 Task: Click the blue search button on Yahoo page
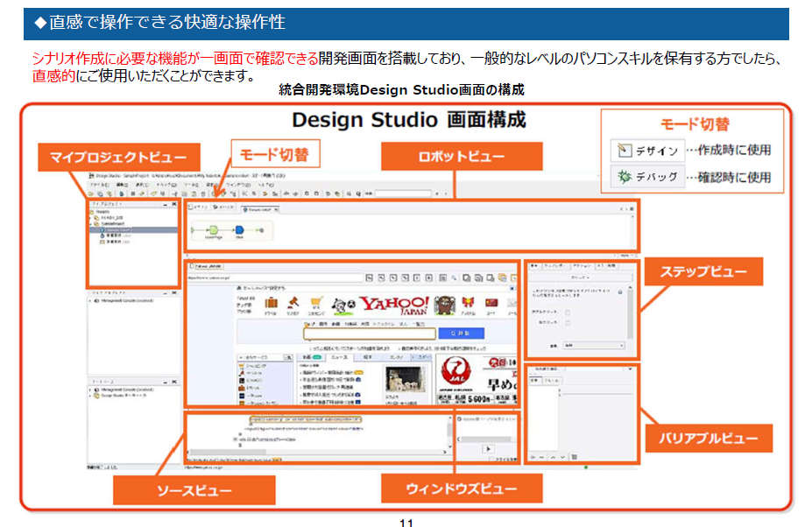[x=460, y=334]
